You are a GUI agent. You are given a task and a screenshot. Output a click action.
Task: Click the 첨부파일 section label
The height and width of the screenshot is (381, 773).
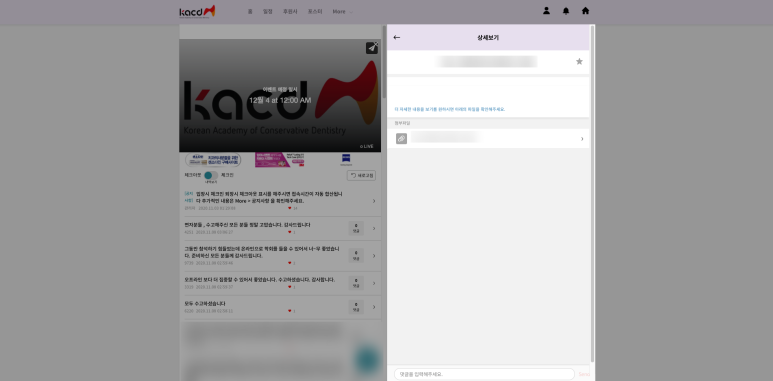pyautogui.click(x=402, y=123)
